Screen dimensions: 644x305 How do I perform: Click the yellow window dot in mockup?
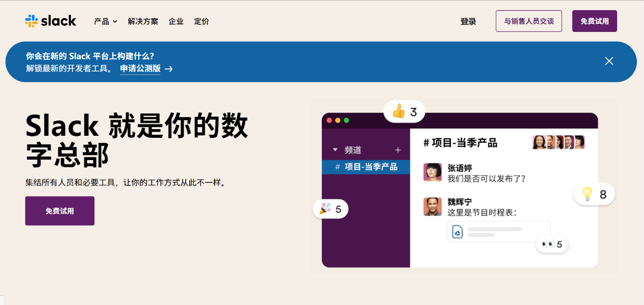338,121
